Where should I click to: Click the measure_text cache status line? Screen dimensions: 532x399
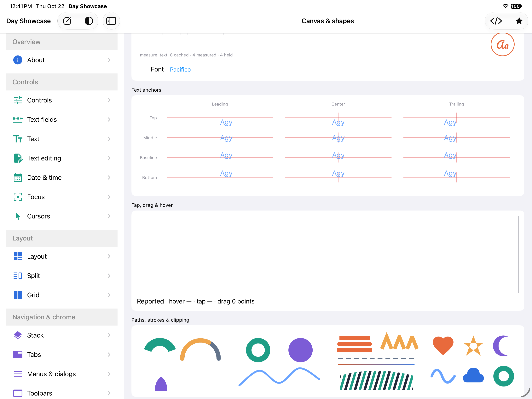[186, 55]
